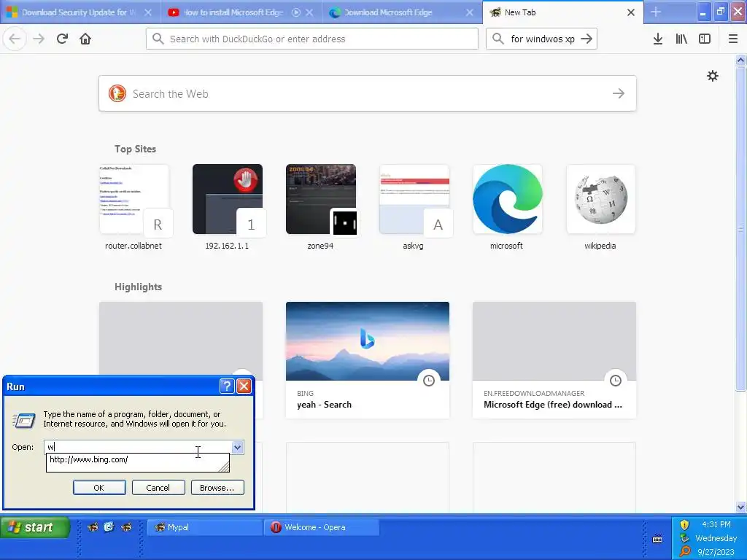Close the Download Security Update tab

click(x=147, y=12)
